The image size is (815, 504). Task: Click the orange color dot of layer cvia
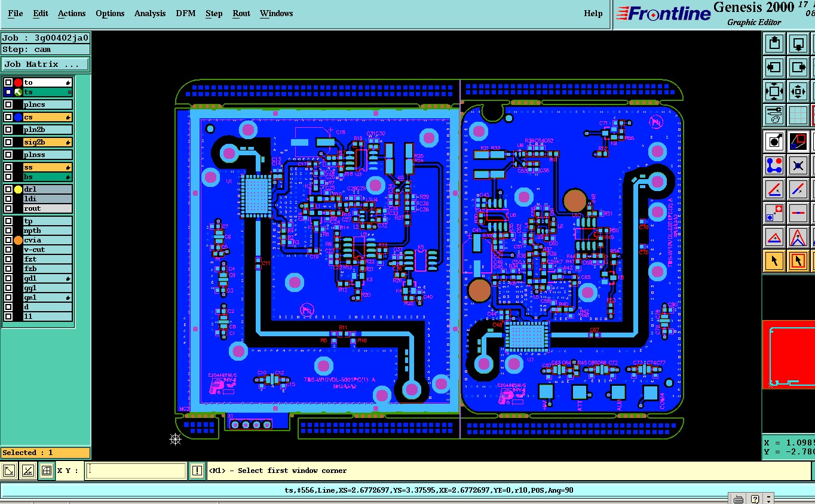(18, 240)
